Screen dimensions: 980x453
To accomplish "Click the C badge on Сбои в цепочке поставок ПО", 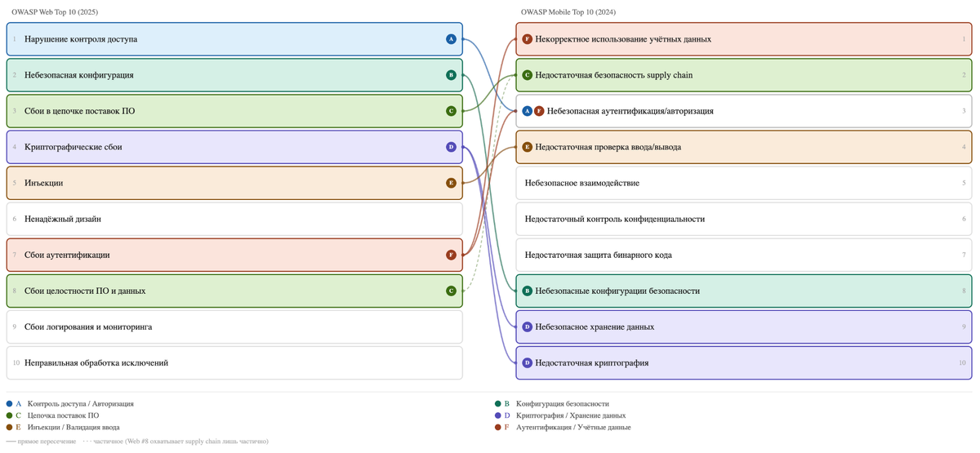I will 451,111.
